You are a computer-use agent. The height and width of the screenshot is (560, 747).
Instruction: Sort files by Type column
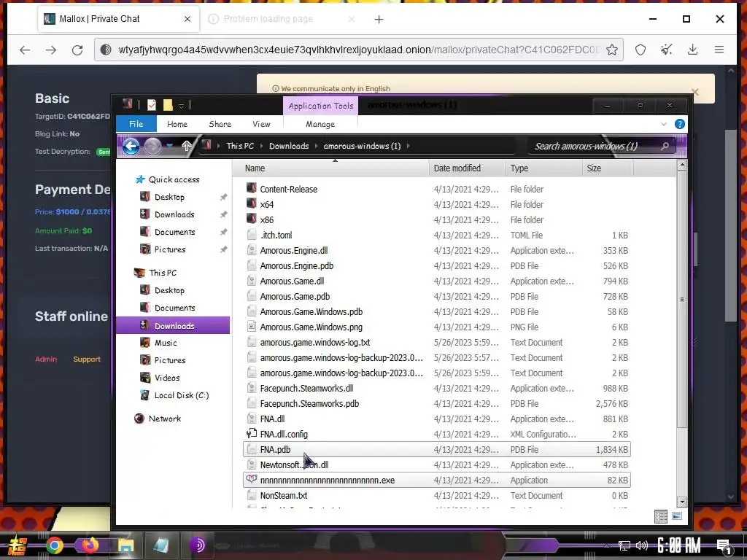[543, 168]
